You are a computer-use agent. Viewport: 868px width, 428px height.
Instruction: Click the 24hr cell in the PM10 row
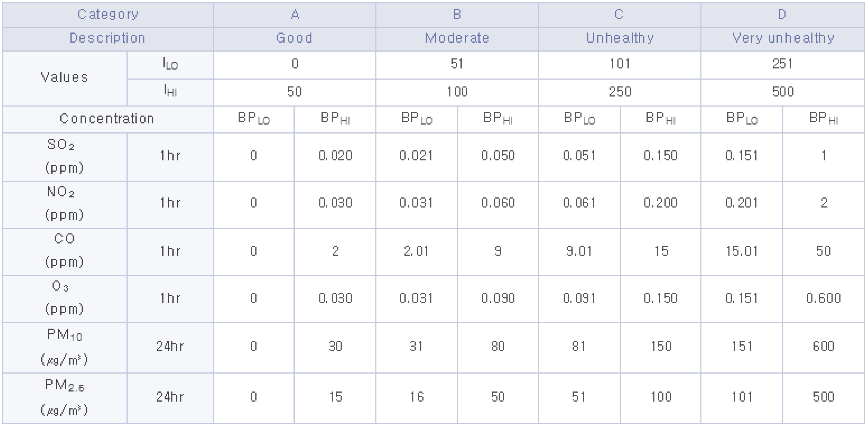170,347
